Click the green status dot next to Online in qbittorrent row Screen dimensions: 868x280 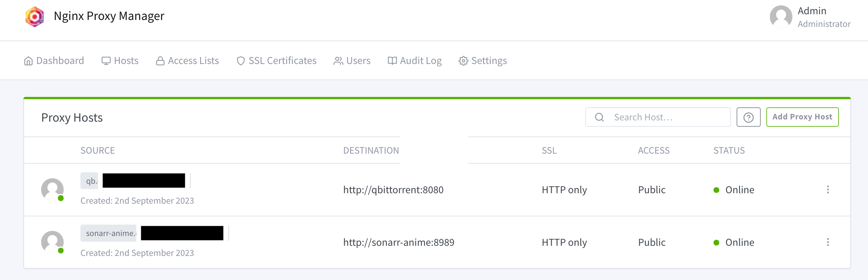716,190
